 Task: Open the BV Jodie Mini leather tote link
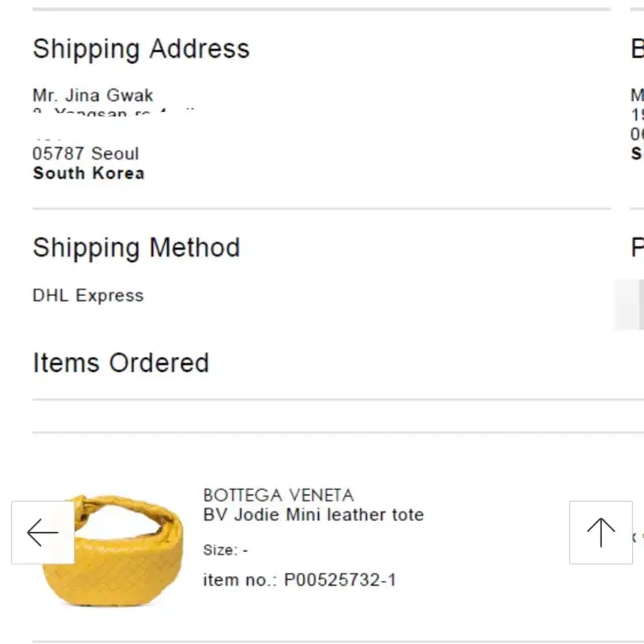[313, 515]
